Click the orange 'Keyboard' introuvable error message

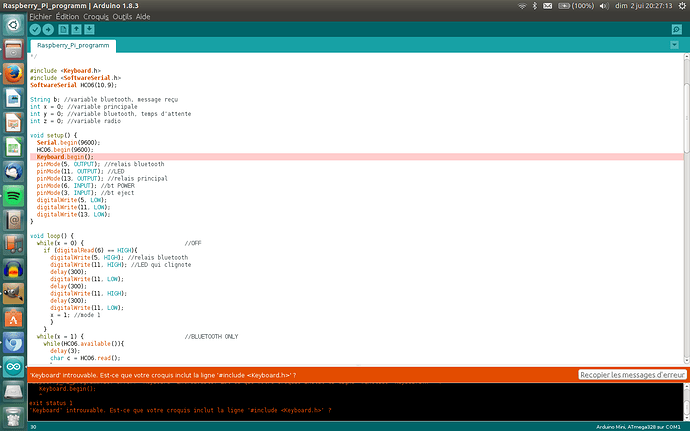point(162,375)
